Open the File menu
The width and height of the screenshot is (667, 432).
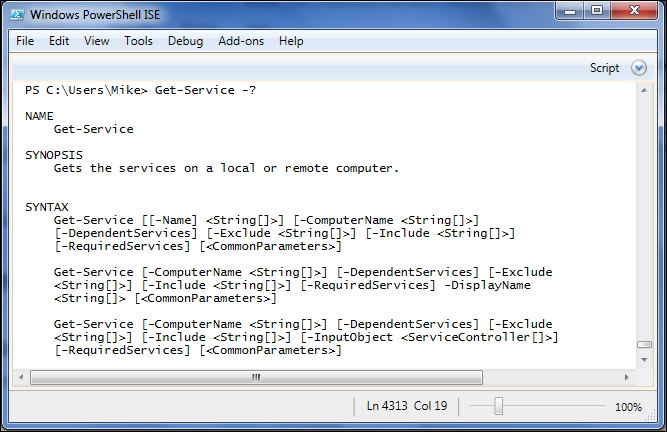pyautogui.click(x=25, y=41)
